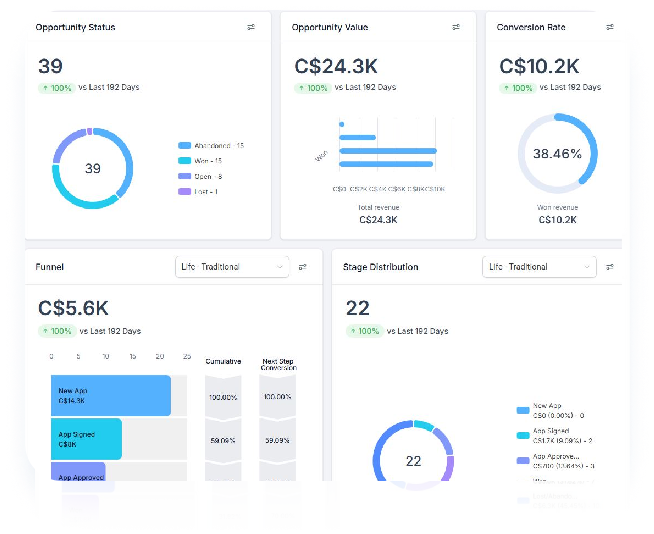Expand the Funnel pipeline dropdown
654x534 pixels.
[232, 267]
